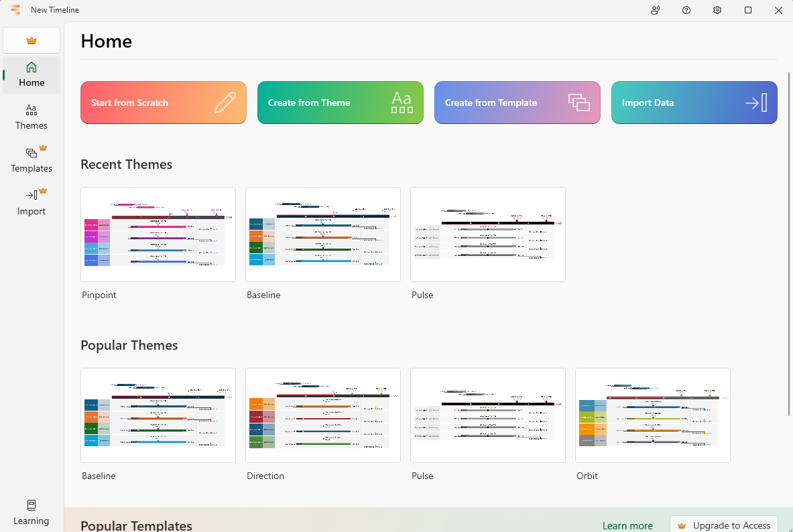The image size is (793, 532).
Task: Click Import Data
Action: coord(694,103)
